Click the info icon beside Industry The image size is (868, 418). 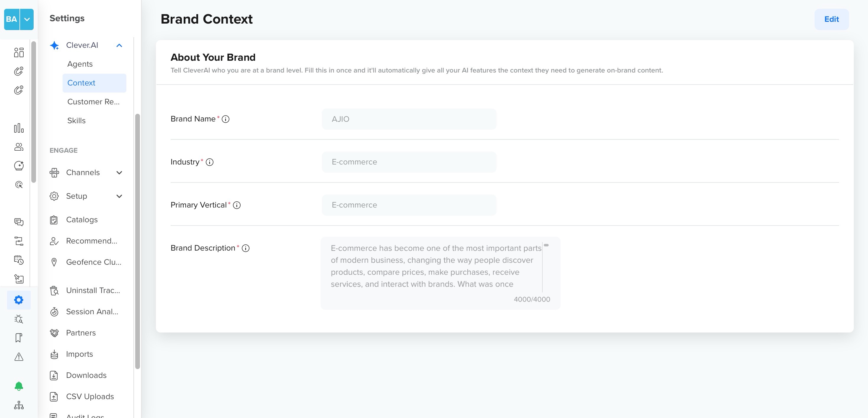click(x=210, y=162)
